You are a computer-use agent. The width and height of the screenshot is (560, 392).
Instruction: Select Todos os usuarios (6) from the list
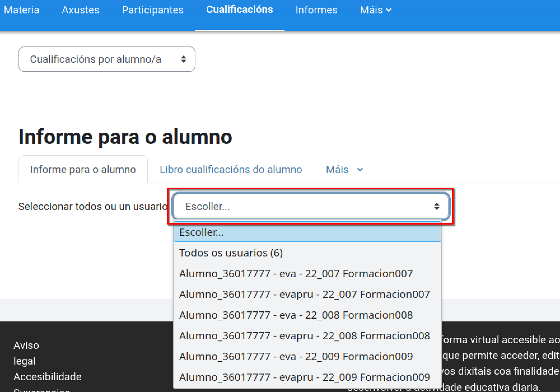(x=231, y=253)
